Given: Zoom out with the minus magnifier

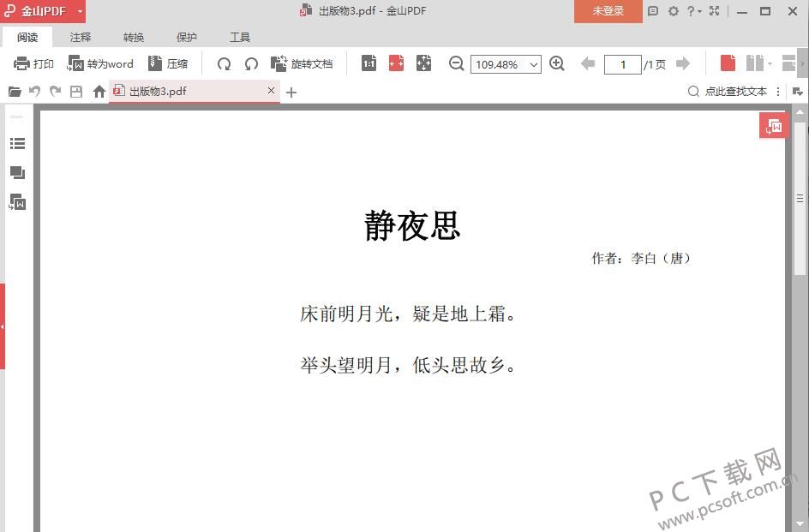Looking at the screenshot, I should coord(457,63).
